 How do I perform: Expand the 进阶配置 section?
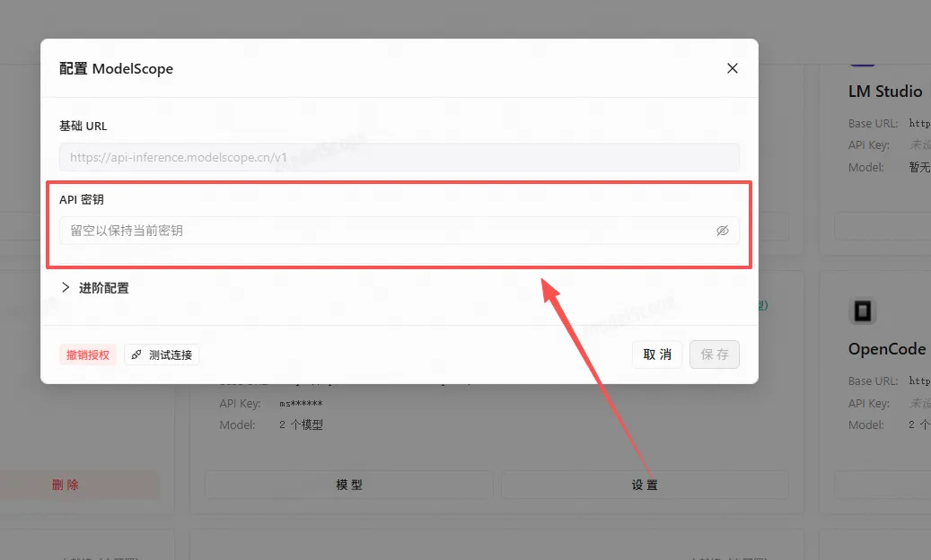[95, 288]
